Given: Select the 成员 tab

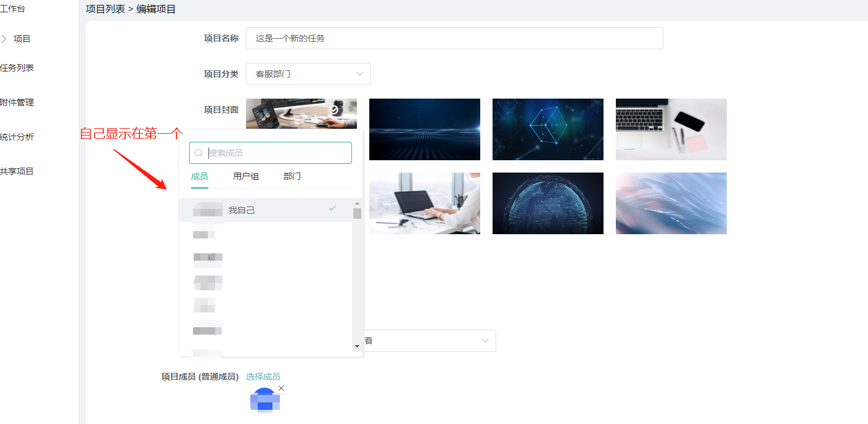Looking at the screenshot, I should [199, 176].
